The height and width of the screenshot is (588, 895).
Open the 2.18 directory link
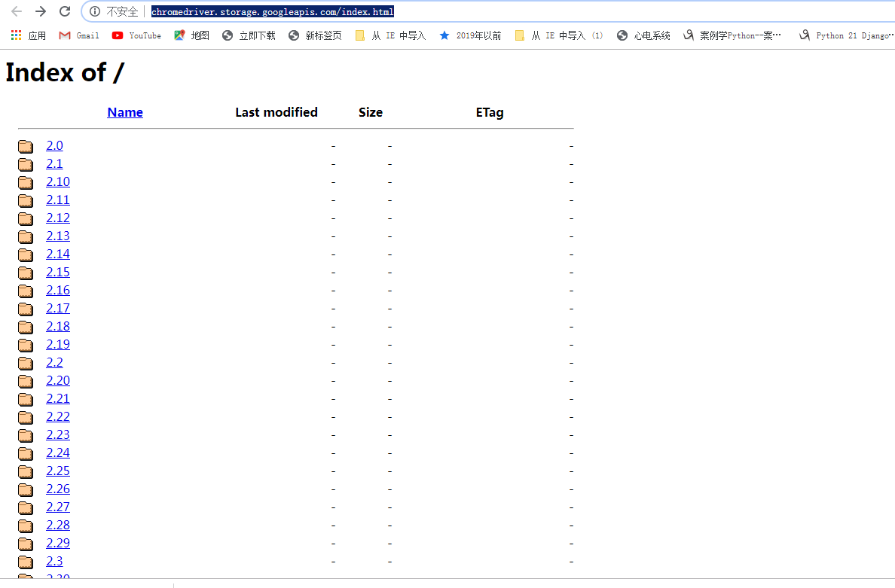tap(58, 326)
